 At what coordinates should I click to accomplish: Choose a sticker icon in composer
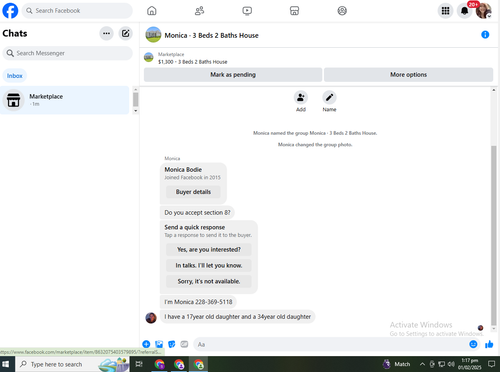click(172, 344)
